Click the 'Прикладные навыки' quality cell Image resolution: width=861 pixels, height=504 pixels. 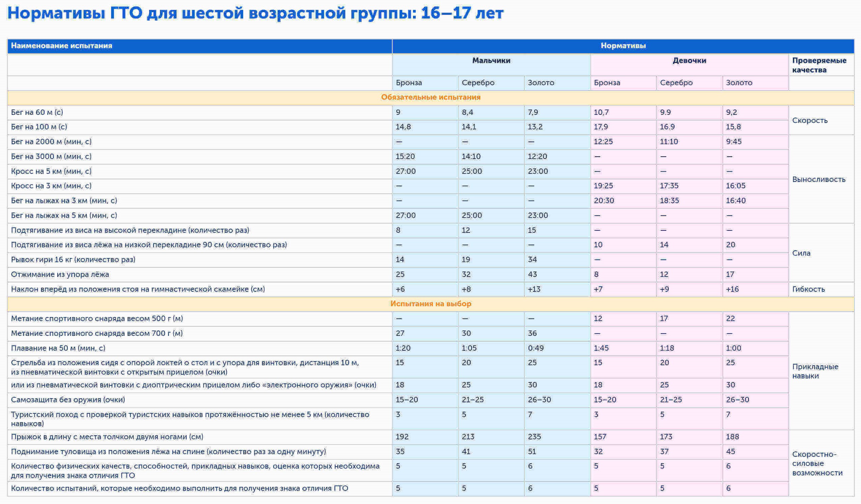click(x=815, y=371)
